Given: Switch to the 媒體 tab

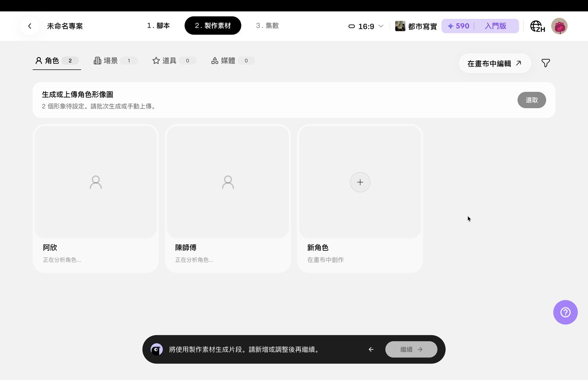Looking at the screenshot, I should click(233, 61).
